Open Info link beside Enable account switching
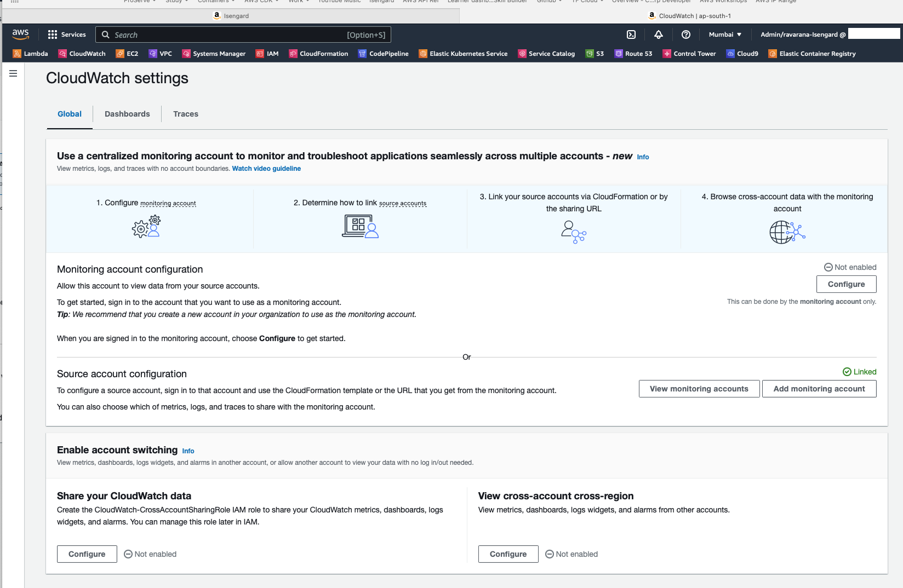Image resolution: width=903 pixels, height=588 pixels. [x=188, y=451]
